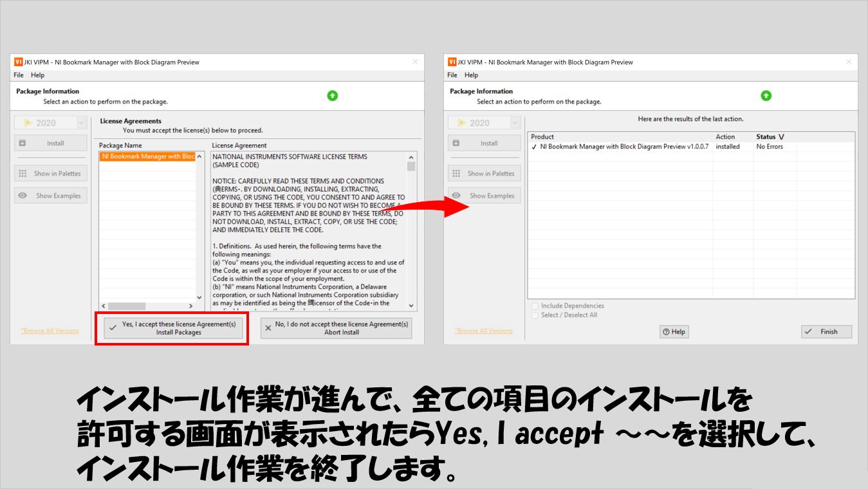Click Show Examples in right window
This screenshot has width=868, height=489.
[484, 196]
